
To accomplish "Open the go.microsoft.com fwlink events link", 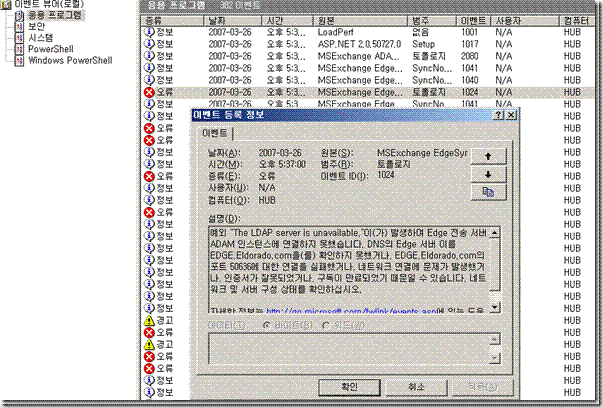I will click(x=351, y=310).
